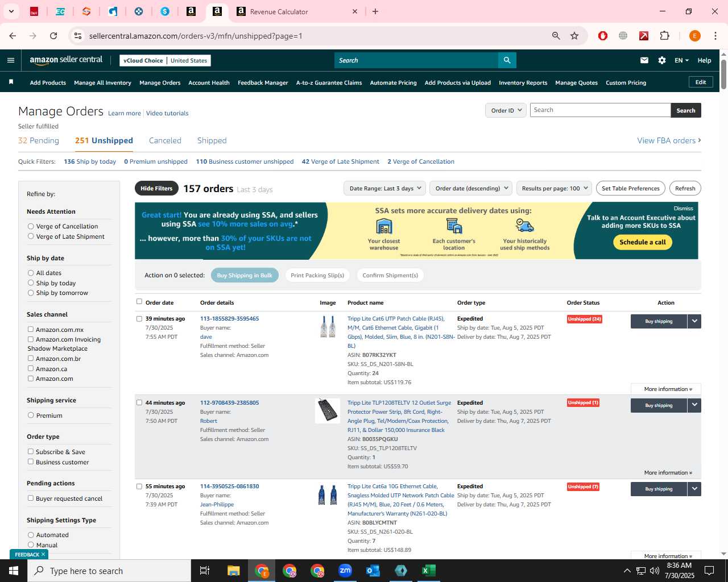Select the Verge of Late Shipment radio filter
The width and height of the screenshot is (728, 582).
click(31, 236)
